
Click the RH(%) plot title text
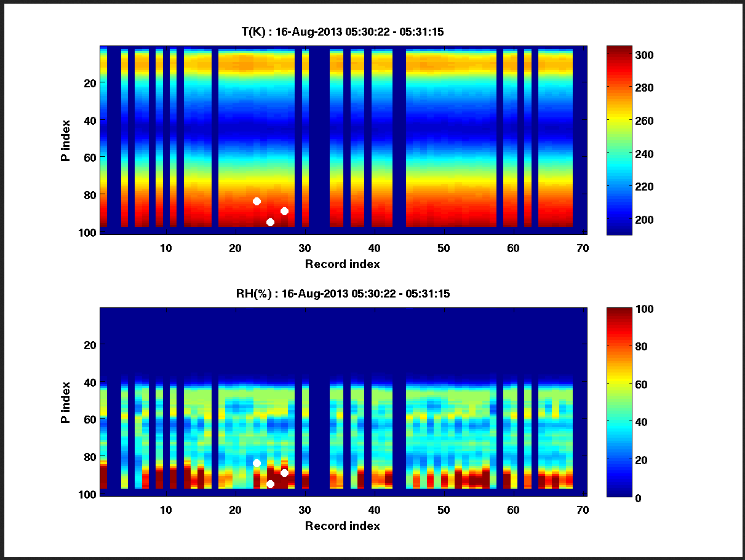pos(343,294)
